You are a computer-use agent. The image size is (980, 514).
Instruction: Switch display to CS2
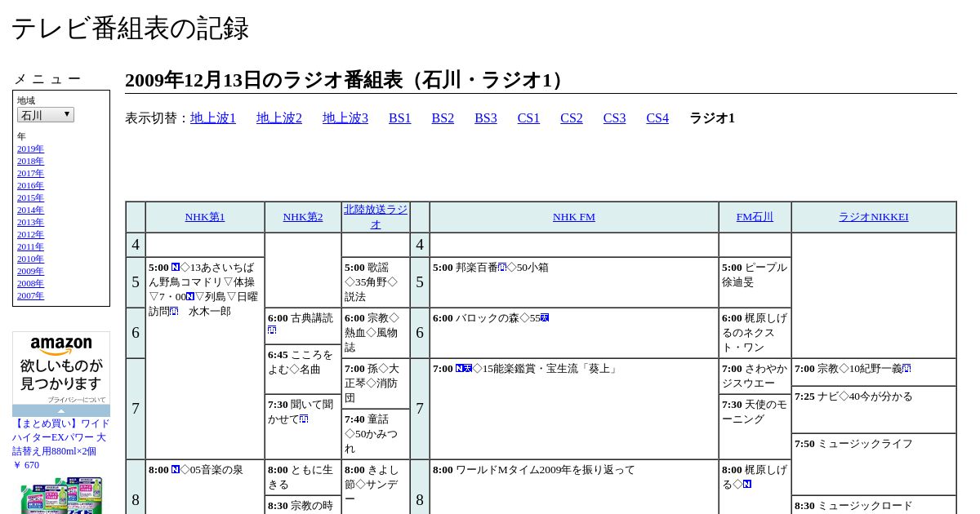coord(572,118)
